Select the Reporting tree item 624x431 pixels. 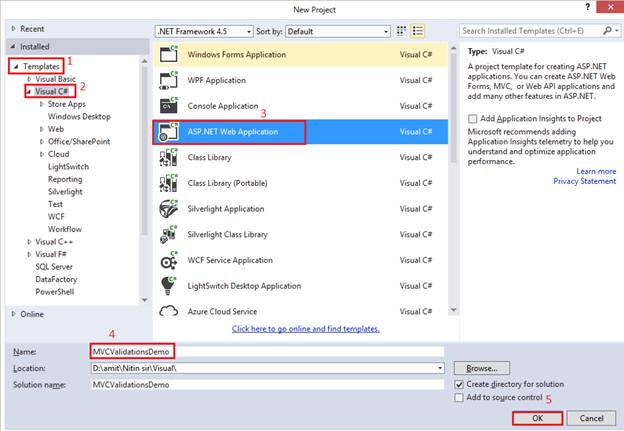coord(65,179)
